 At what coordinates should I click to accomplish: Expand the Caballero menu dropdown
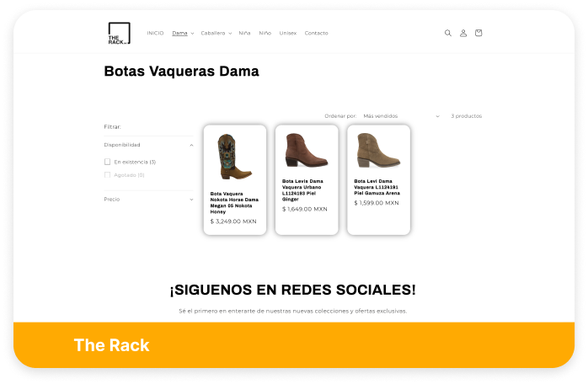(216, 33)
